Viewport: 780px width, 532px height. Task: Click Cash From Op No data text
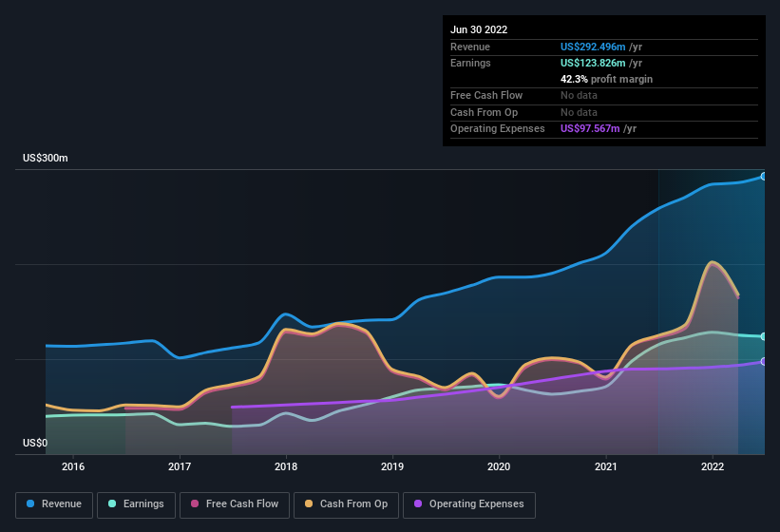(x=579, y=112)
